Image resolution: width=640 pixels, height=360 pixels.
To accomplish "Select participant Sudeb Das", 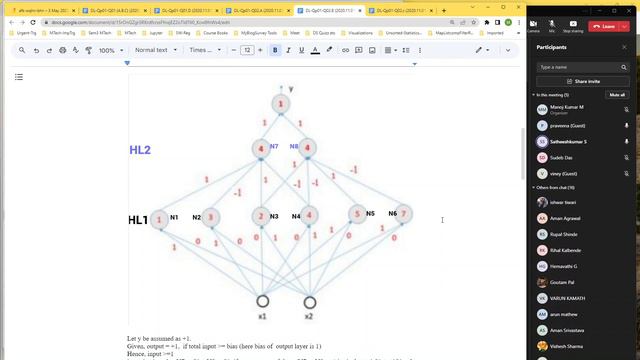I will 583,158.
